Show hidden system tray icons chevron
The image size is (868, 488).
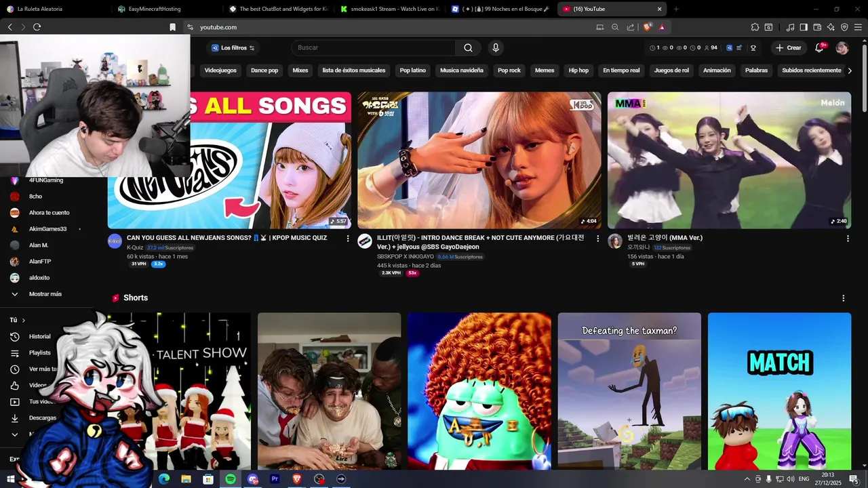pos(747,479)
